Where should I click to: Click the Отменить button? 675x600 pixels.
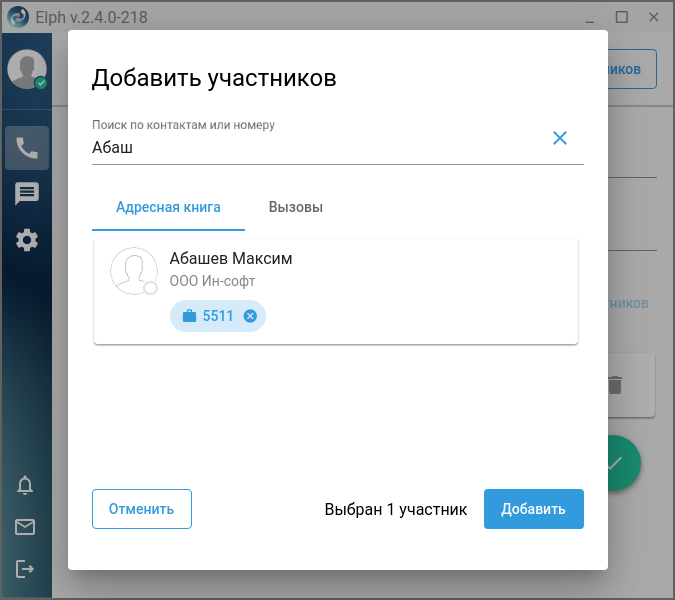coord(142,509)
